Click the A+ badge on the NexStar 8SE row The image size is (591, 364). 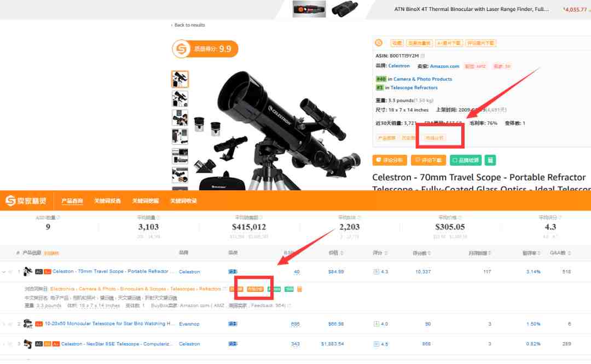(x=56, y=344)
